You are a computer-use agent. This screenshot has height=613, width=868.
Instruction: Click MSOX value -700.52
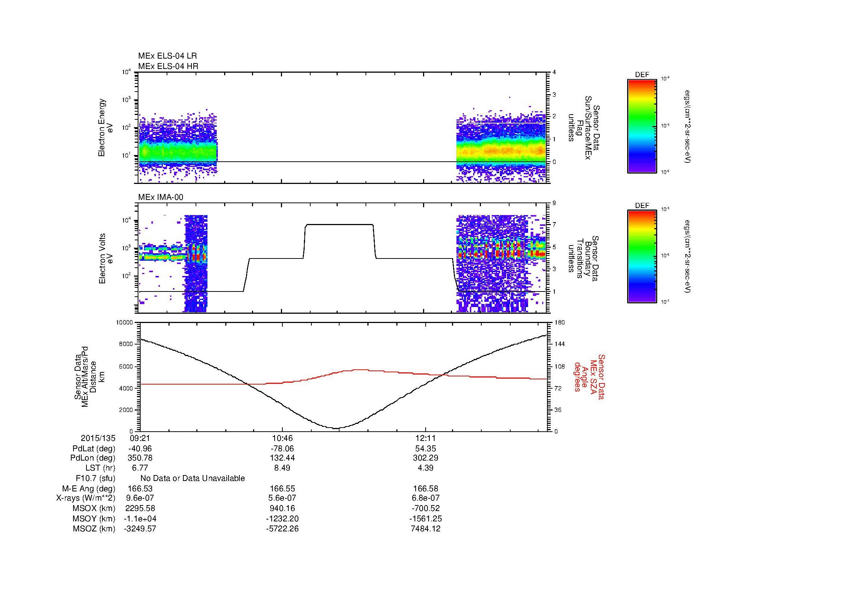pos(426,508)
